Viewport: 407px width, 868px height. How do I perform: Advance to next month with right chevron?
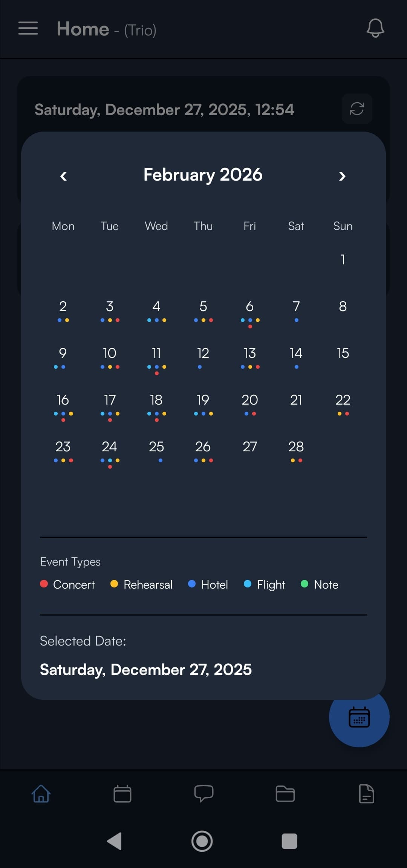click(x=342, y=176)
